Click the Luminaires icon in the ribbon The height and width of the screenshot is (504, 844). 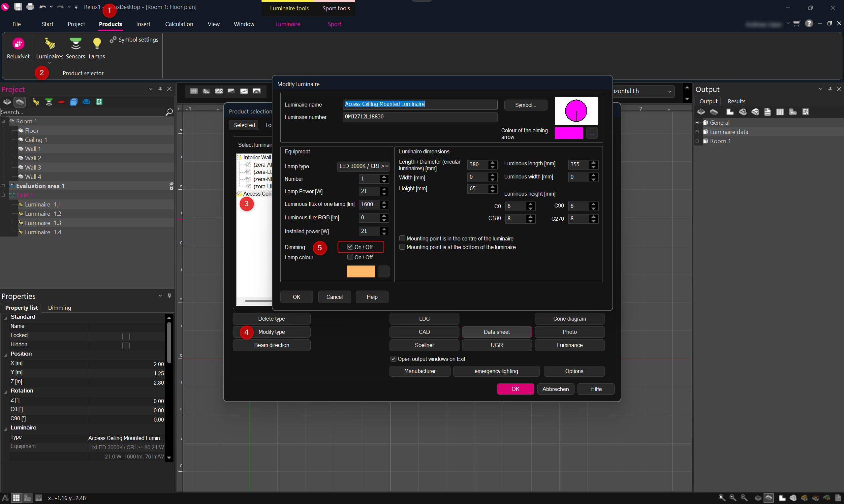pos(49,44)
